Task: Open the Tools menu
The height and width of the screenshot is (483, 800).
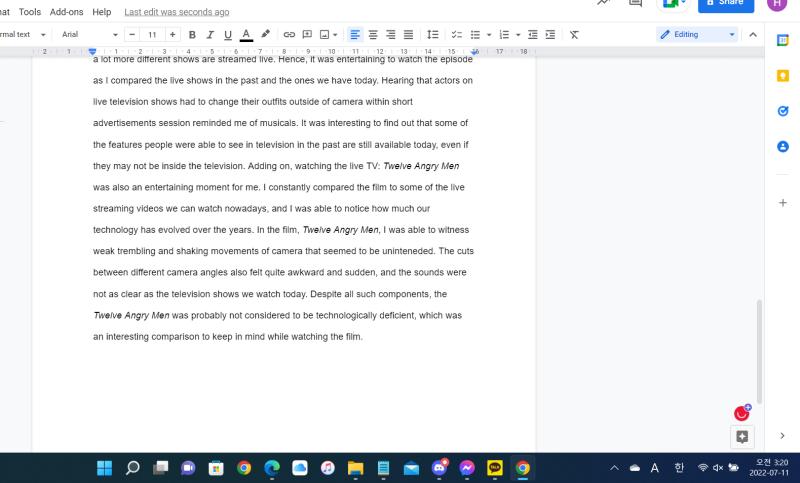Action: click(30, 12)
